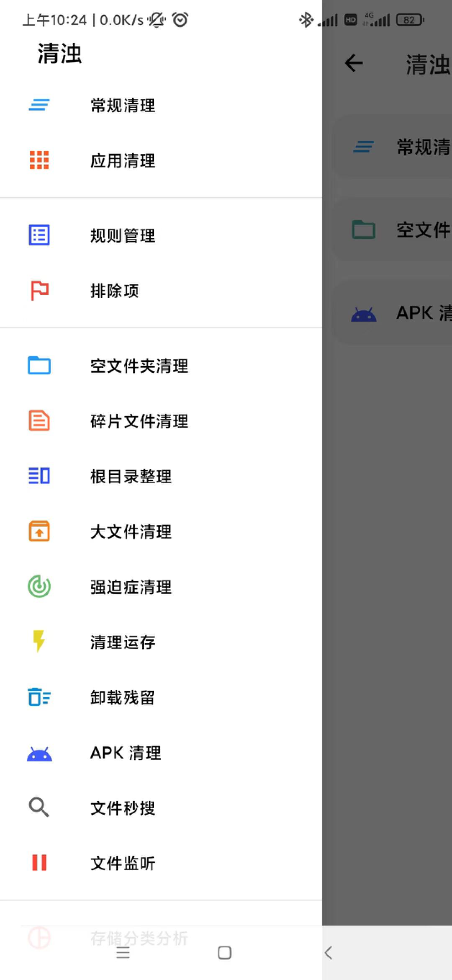Open 卸载残留 entry
The width and height of the screenshot is (452, 980).
(x=161, y=697)
